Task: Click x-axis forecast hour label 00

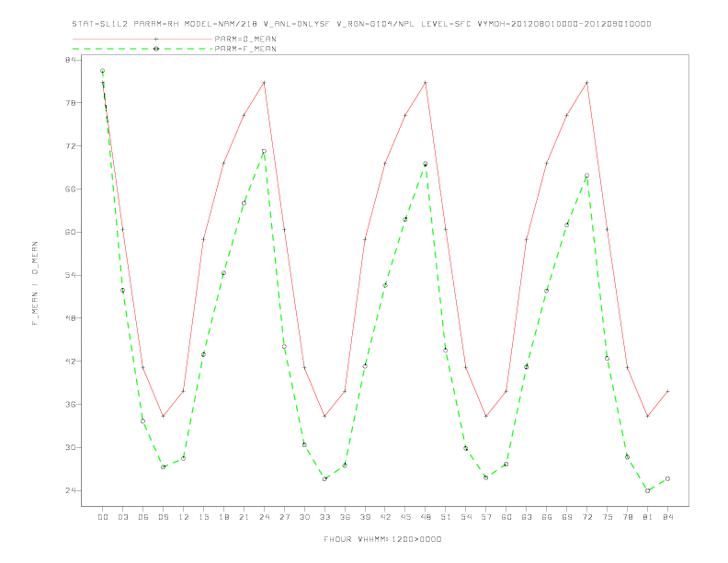Action: click(x=103, y=517)
